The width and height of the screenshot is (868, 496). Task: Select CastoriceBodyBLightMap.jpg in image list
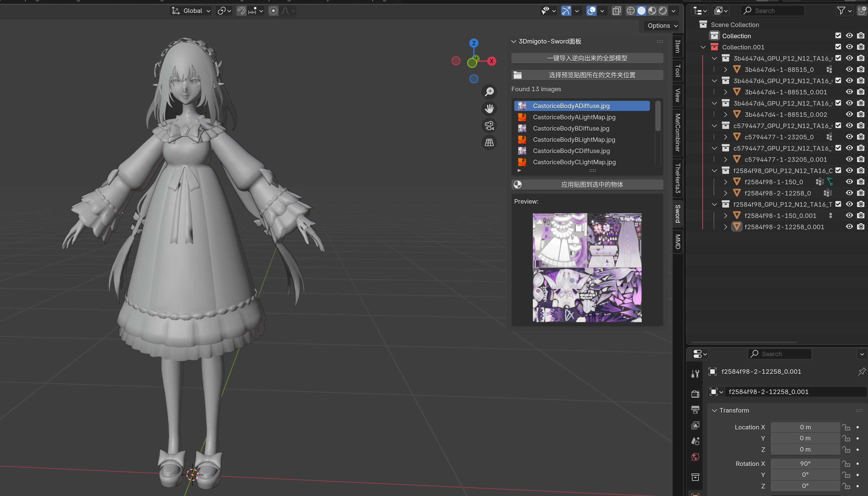(574, 140)
